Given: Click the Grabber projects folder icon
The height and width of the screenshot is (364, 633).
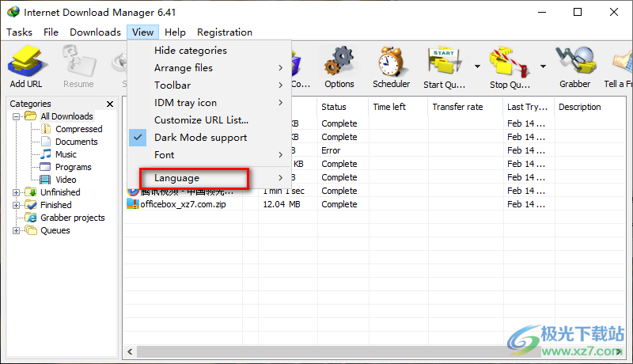Looking at the screenshot, I should click(31, 218).
